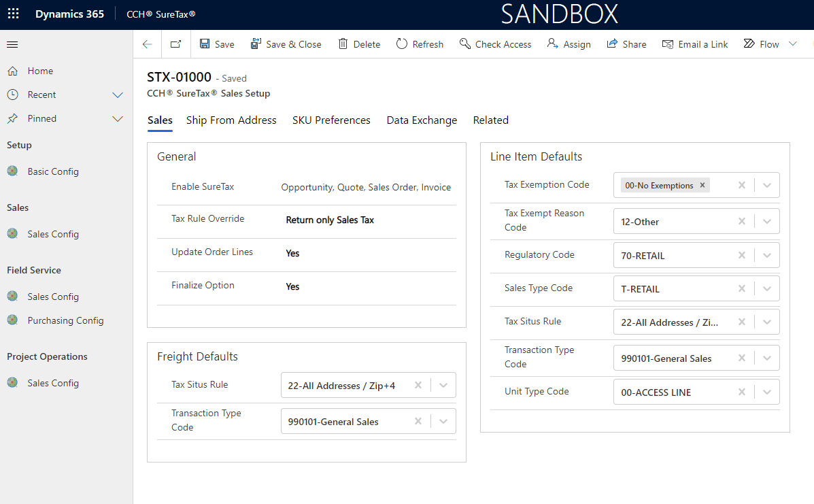Open record in new window icon
814x504 pixels.
[x=176, y=44]
